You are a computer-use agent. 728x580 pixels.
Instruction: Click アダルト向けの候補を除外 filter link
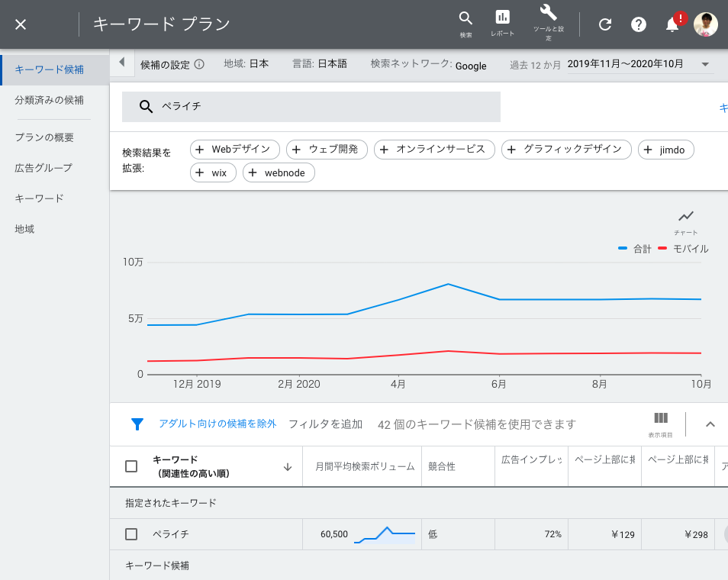[217, 424]
